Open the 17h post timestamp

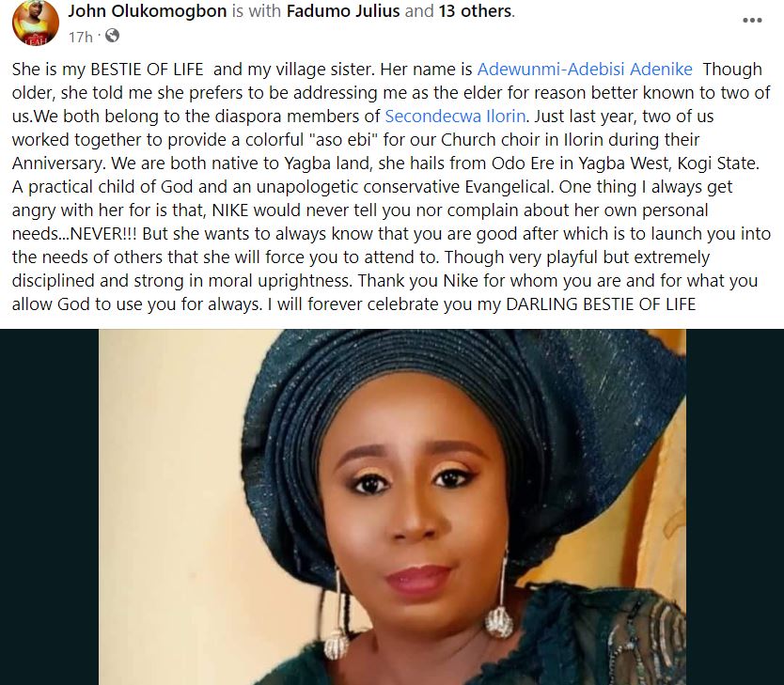(x=81, y=37)
